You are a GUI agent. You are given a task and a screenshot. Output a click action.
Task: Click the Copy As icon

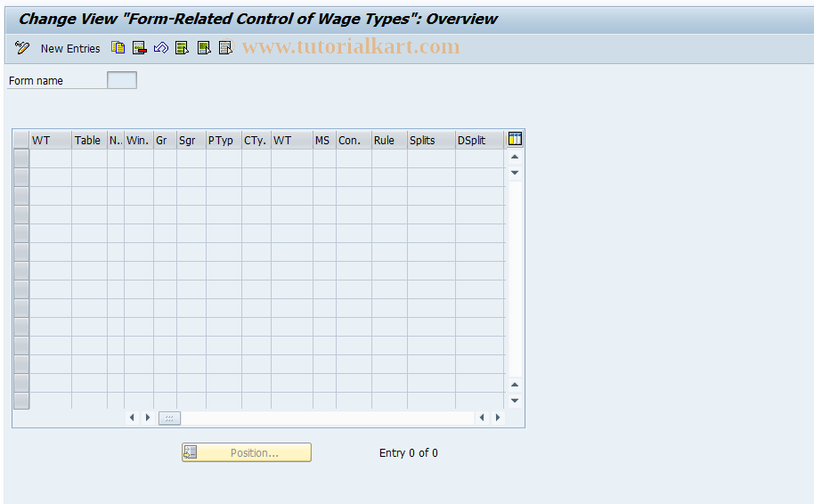(118, 48)
